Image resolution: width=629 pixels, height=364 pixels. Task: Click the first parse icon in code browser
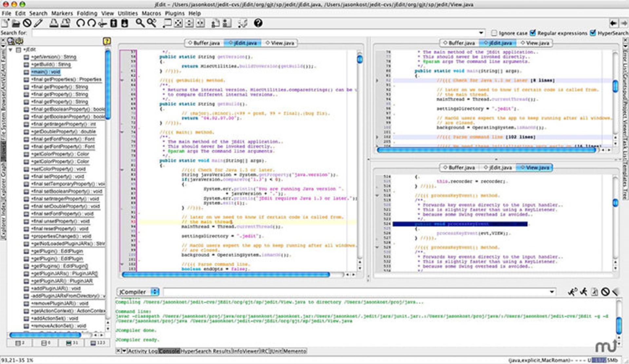coord(11,41)
